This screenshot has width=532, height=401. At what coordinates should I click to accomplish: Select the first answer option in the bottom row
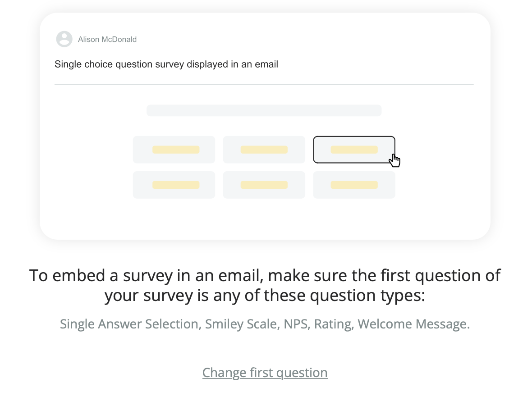[x=174, y=184]
